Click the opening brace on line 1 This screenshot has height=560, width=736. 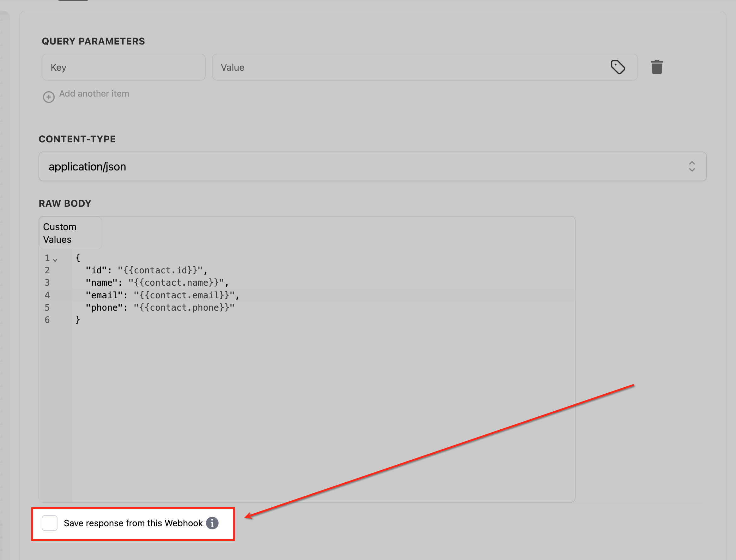pos(78,258)
